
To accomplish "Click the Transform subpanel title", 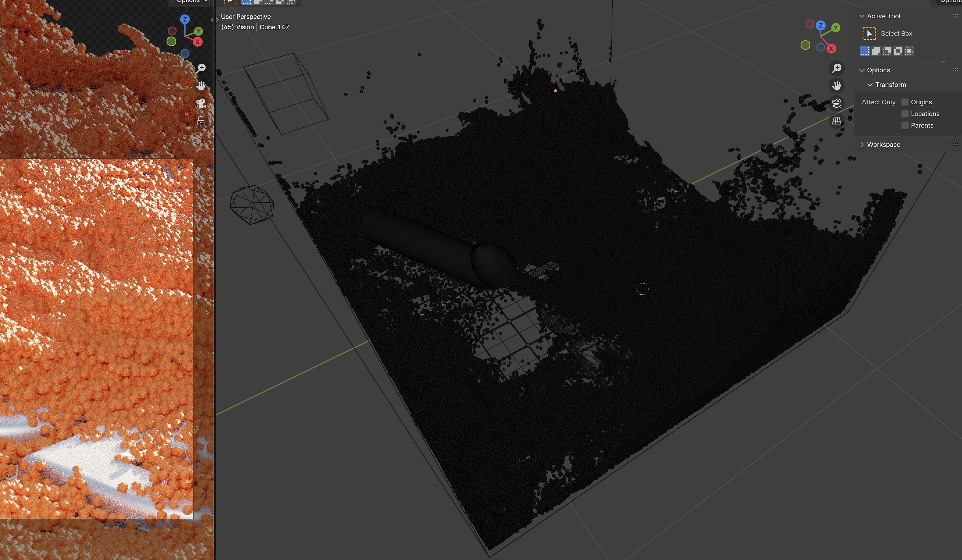I will 890,85.
